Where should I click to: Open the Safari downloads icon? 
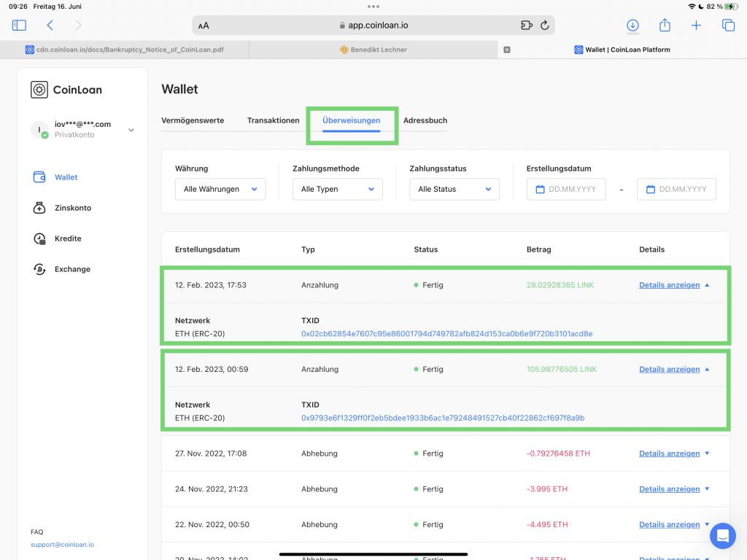tap(632, 26)
